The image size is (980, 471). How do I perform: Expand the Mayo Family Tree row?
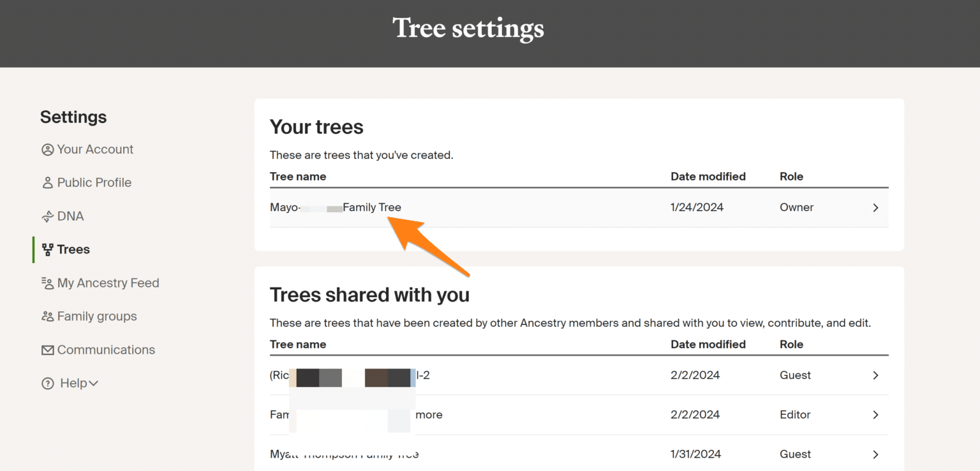[875, 207]
